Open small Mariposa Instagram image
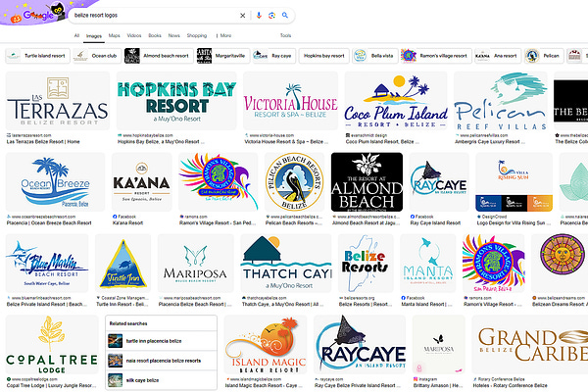Screen dimensions: 588x392 438,344
